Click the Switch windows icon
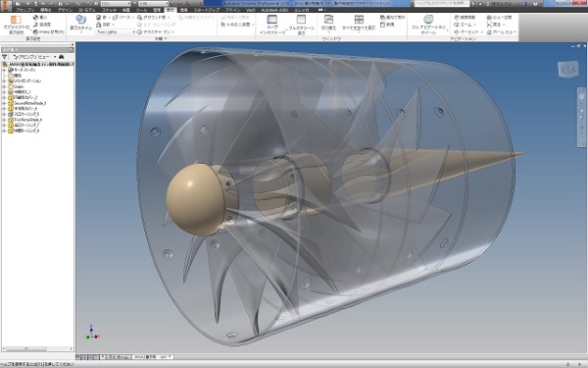 pos(328,24)
